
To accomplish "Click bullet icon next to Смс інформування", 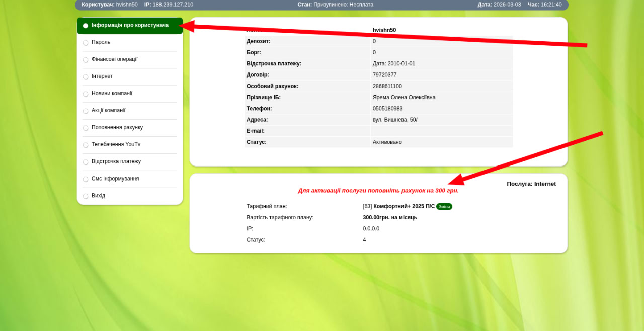I will tap(86, 179).
